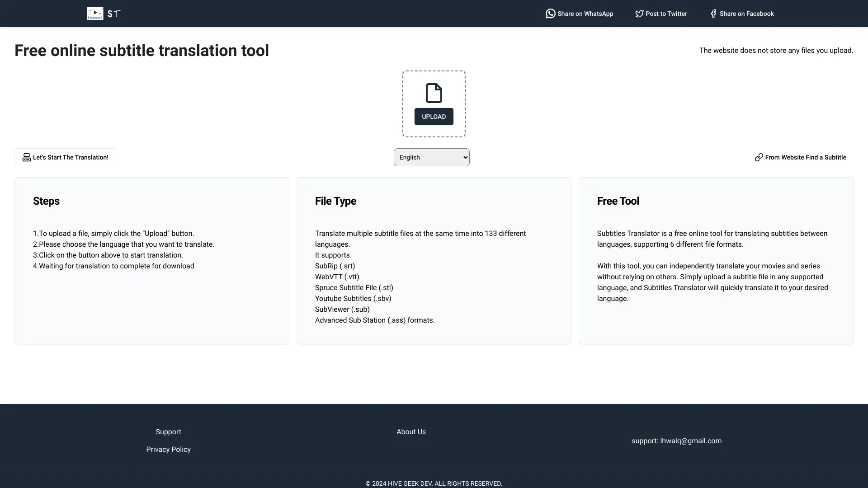This screenshot has height=488, width=868.
Task: Click the printer icon on the translation button
Action: [27, 157]
